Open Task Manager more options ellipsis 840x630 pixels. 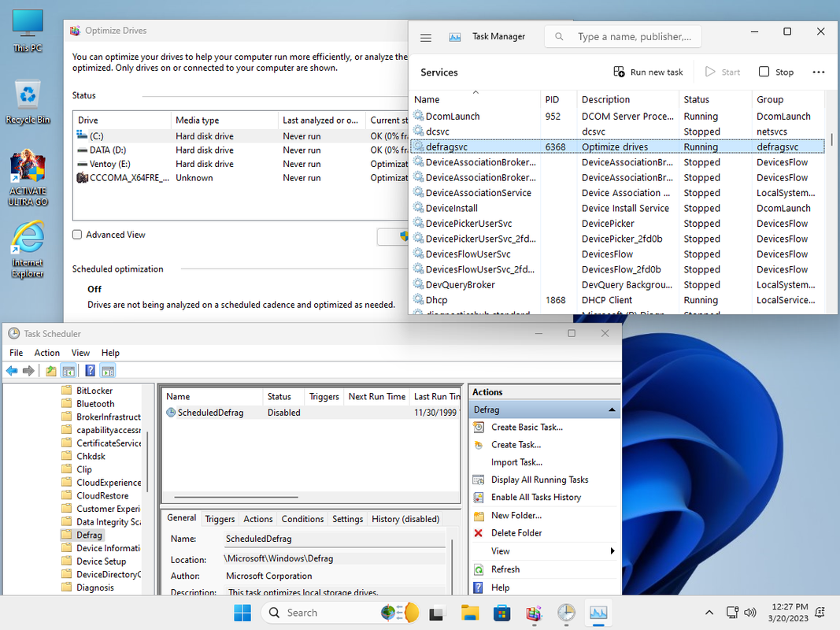coord(818,72)
